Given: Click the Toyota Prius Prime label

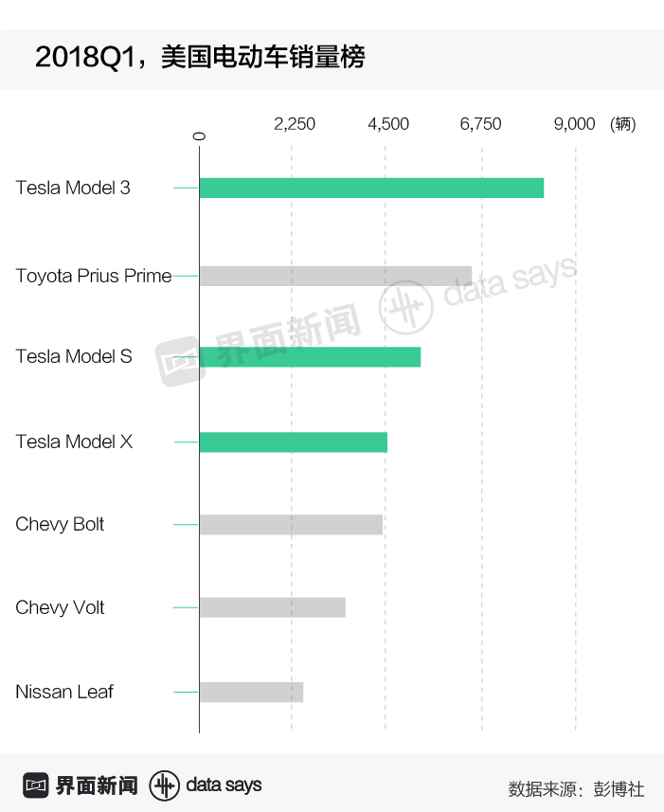Looking at the screenshot, I should 94,276.
